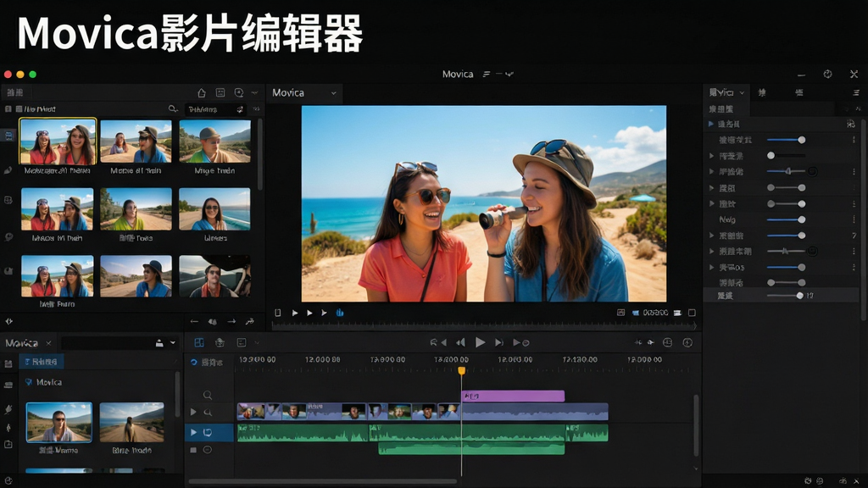This screenshot has height=488, width=868.
Task: Toggle the blue sync icon in the timeline header
Action: pyautogui.click(x=194, y=363)
